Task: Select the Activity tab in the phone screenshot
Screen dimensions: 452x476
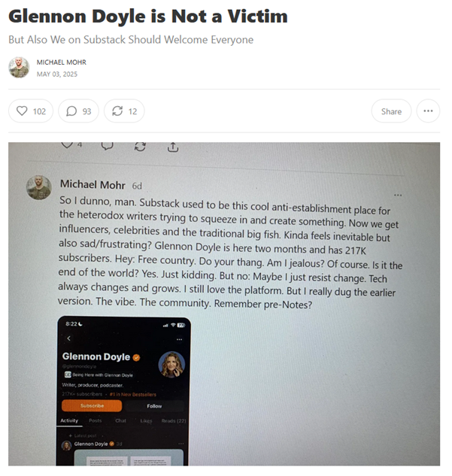Action: [x=69, y=420]
